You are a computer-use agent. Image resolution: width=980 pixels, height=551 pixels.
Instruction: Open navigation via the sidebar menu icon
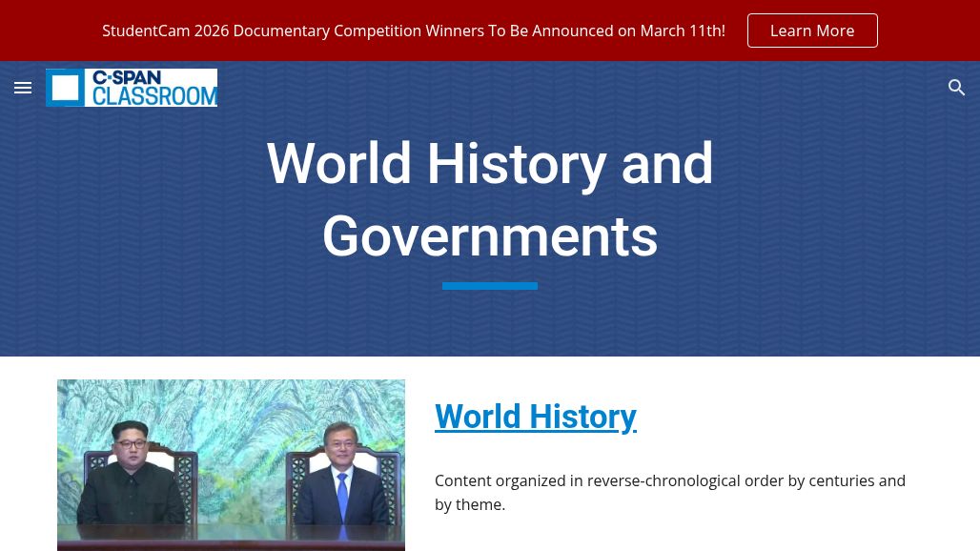(23, 88)
